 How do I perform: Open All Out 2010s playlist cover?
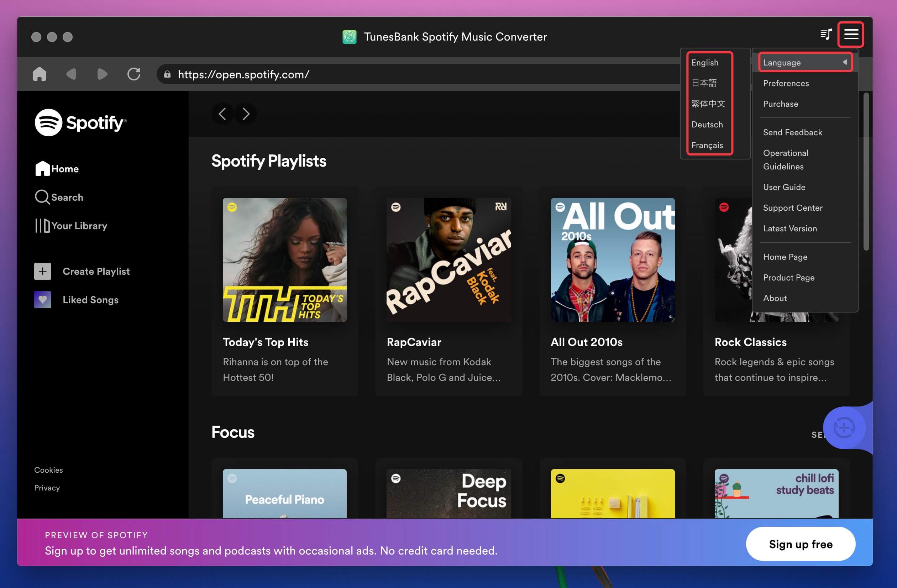(x=613, y=260)
